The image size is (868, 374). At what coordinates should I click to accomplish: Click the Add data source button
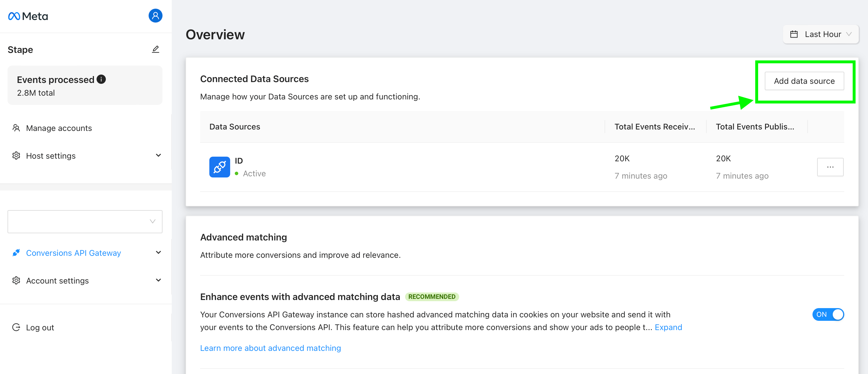click(x=804, y=81)
